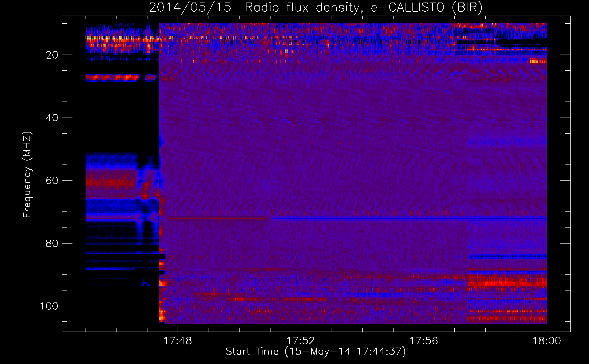The width and height of the screenshot is (589, 364).
Task: Click the '80' frequency tick label
Action: tap(52, 244)
